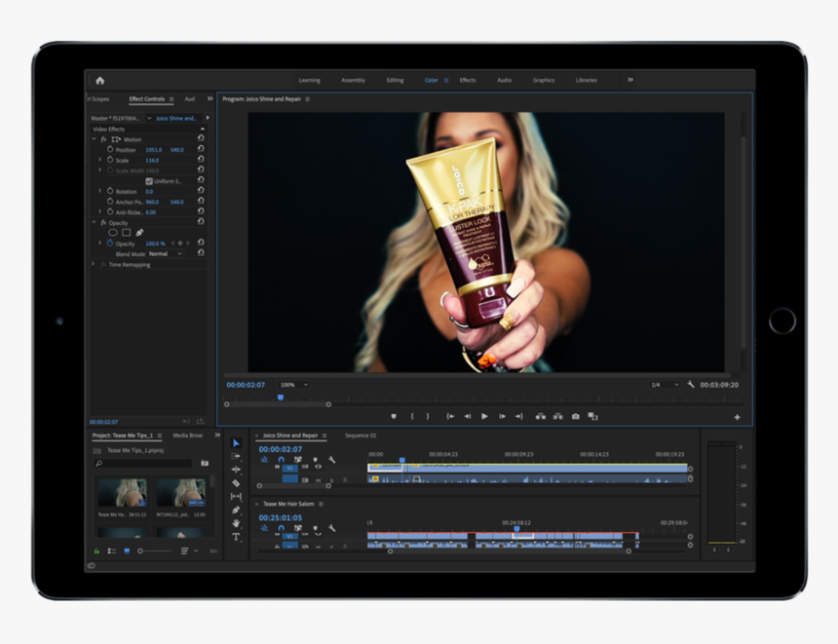Select the Razor tool
The width and height of the screenshot is (838, 644).
click(x=236, y=483)
